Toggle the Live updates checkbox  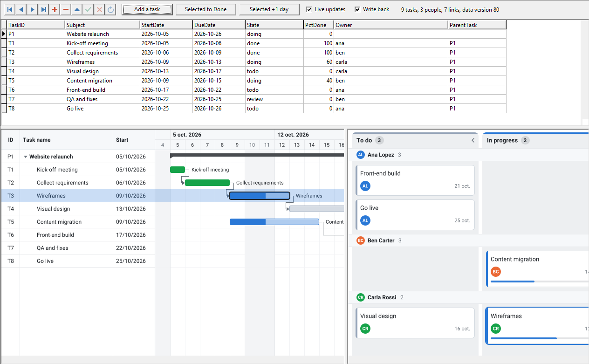point(309,9)
